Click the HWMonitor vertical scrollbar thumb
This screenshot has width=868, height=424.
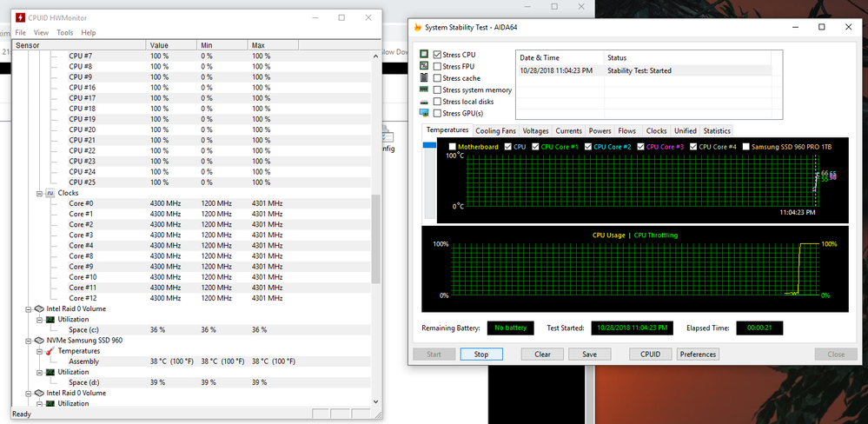[376, 239]
